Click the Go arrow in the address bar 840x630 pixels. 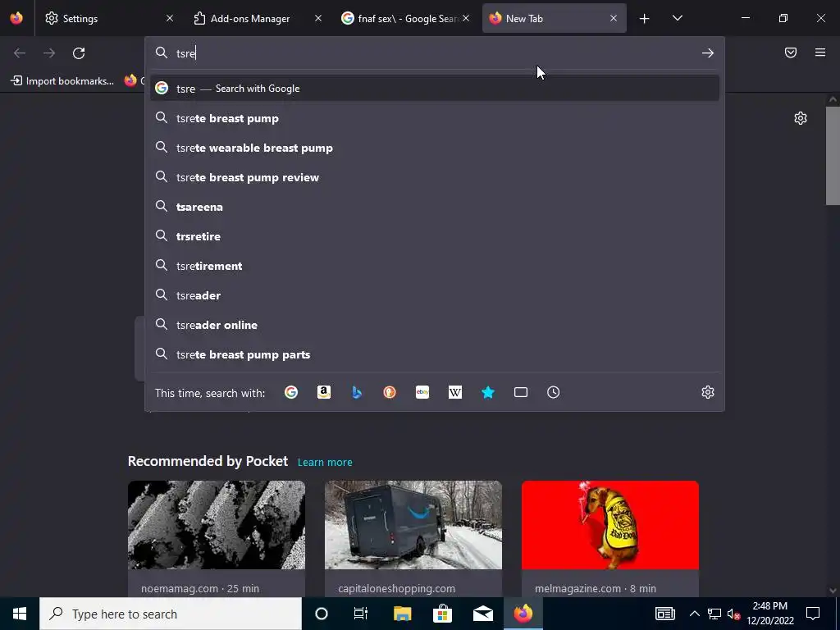click(708, 53)
